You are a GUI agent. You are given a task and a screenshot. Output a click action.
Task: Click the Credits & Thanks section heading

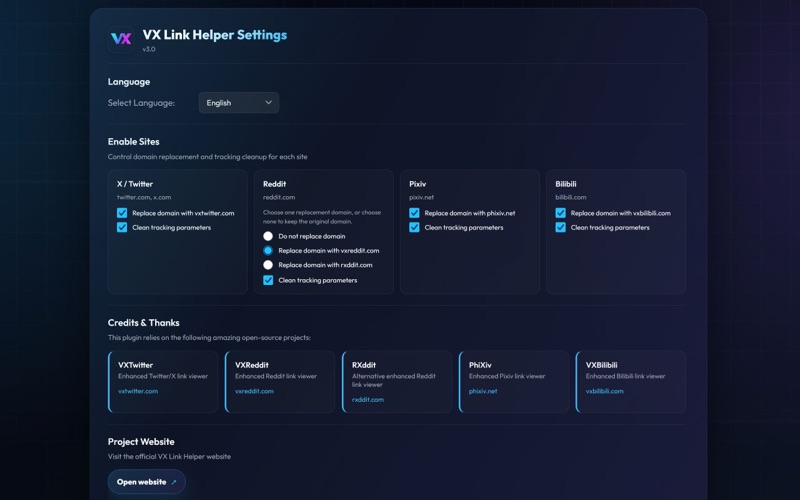[143, 323]
